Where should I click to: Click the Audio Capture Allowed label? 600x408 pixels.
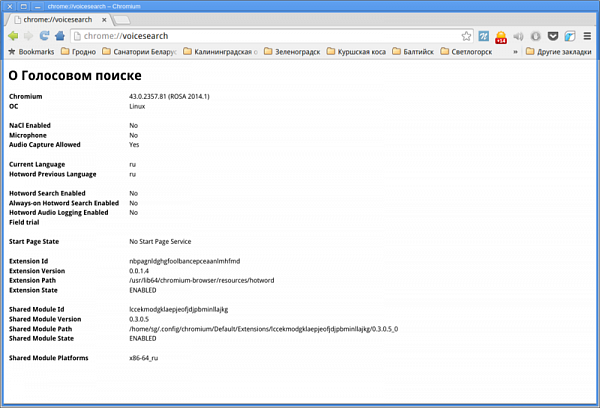coord(45,145)
